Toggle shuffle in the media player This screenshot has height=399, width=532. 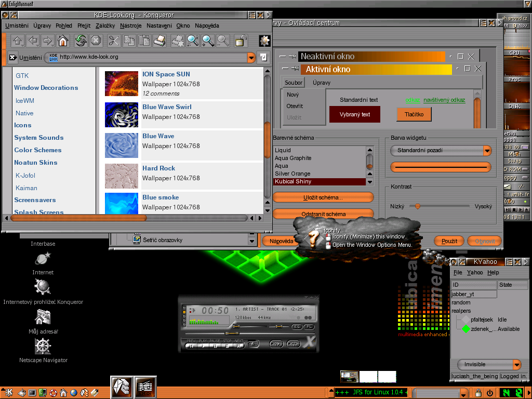tap(276, 344)
